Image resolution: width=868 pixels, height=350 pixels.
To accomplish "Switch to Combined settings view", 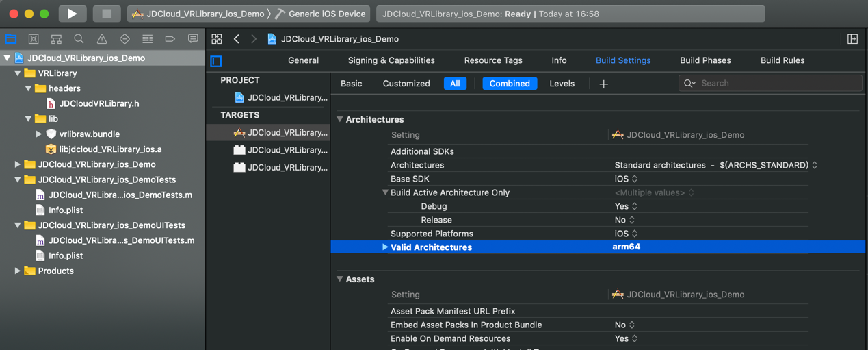I will (510, 84).
